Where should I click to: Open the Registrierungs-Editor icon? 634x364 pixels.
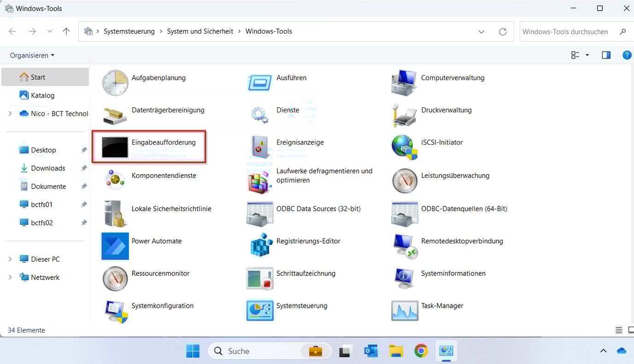point(260,245)
